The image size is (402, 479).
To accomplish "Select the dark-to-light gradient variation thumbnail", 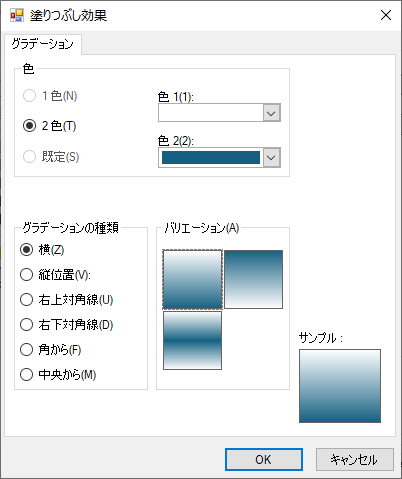I will (253, 279).
